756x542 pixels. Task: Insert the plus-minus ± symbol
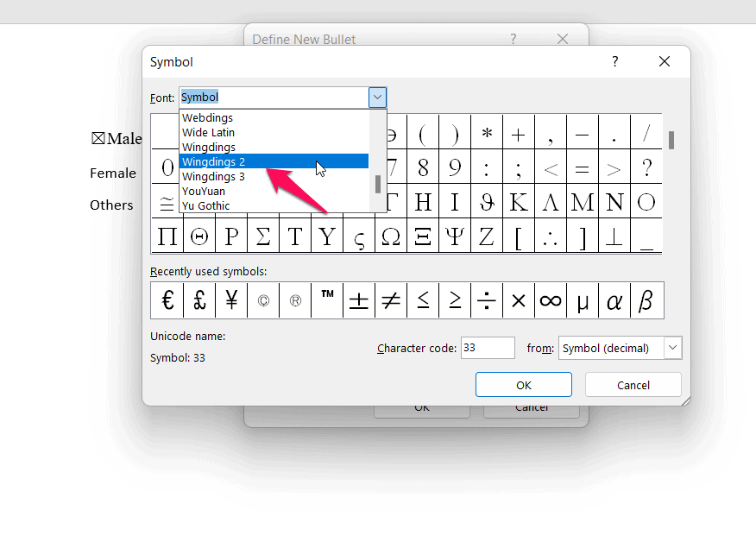[359, 300]
